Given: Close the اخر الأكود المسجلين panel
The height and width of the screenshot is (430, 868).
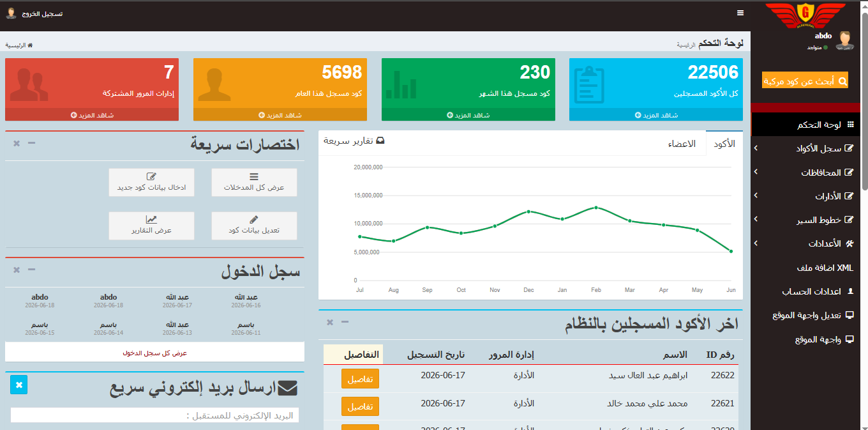Looking at the screenshot, I should tap(330, 322).
